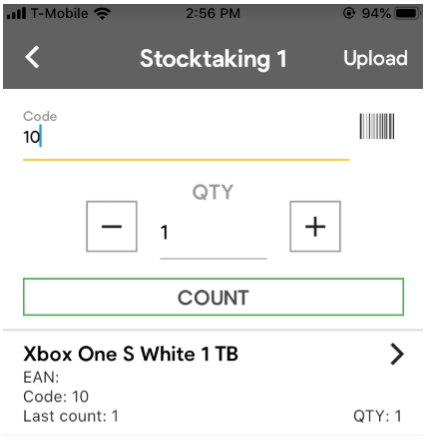Tap the Wi-Fi status icon
The image size is (425, 445).
102,13
